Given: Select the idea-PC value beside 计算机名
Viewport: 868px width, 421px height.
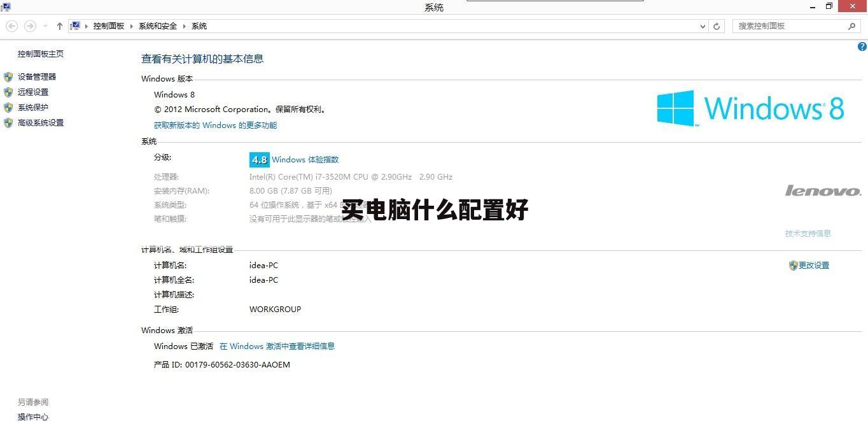Looking at the screenshot, I should pyautogui.click(x=263, y=266).
